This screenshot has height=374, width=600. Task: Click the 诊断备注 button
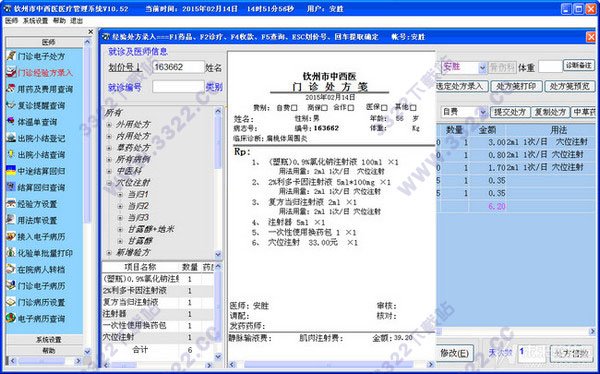(x=579, y=65)
